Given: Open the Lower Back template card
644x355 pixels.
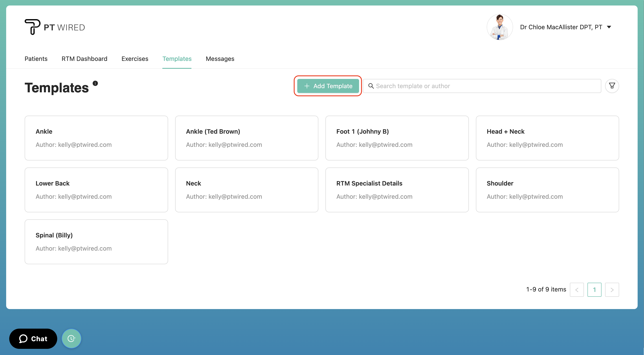Looking at the screenshot, I should click(x=96, y=190).
